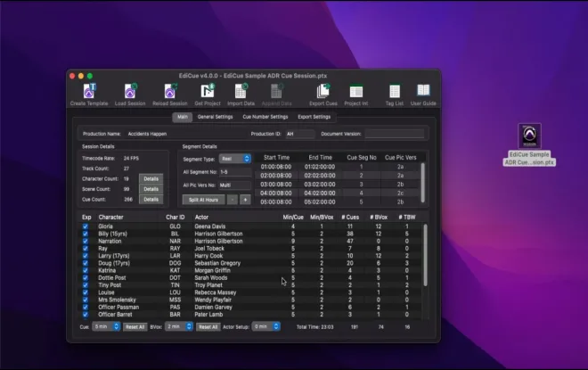Click the plus segment button
Viewport: 588px width, 370px height.
point(245,200)
